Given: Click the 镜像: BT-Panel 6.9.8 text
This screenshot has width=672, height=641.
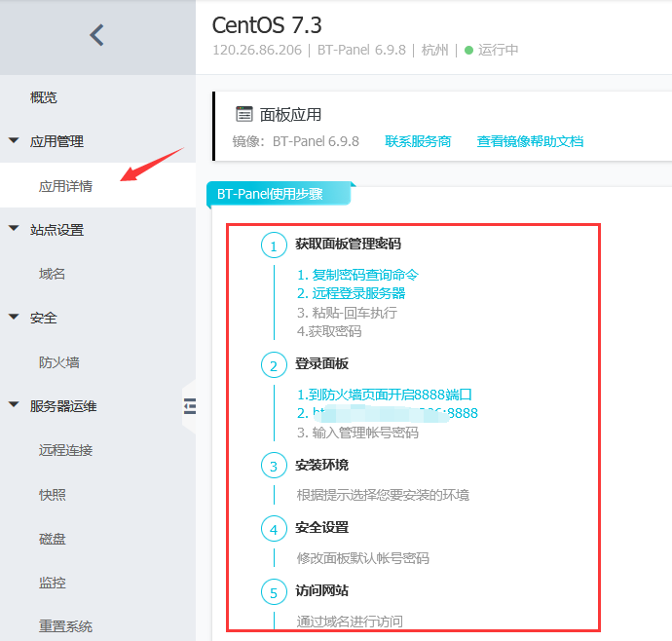Looking at the screenshot, I should (296, 141).
